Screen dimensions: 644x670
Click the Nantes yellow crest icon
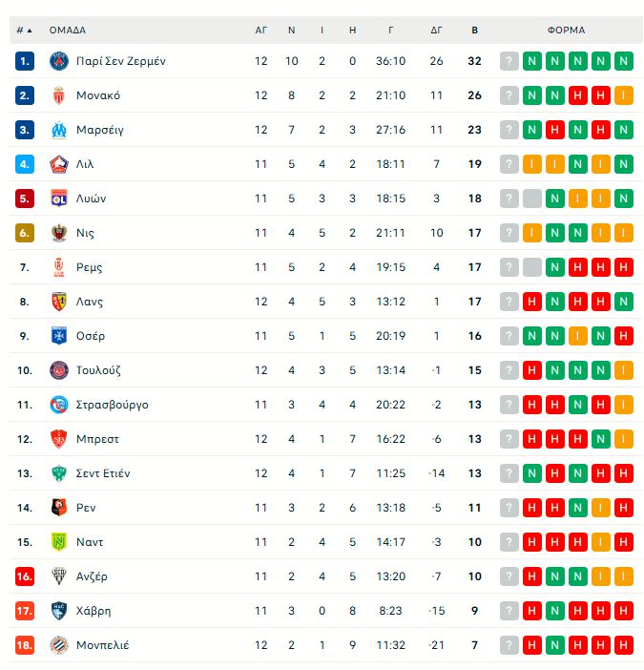(59, 542)
